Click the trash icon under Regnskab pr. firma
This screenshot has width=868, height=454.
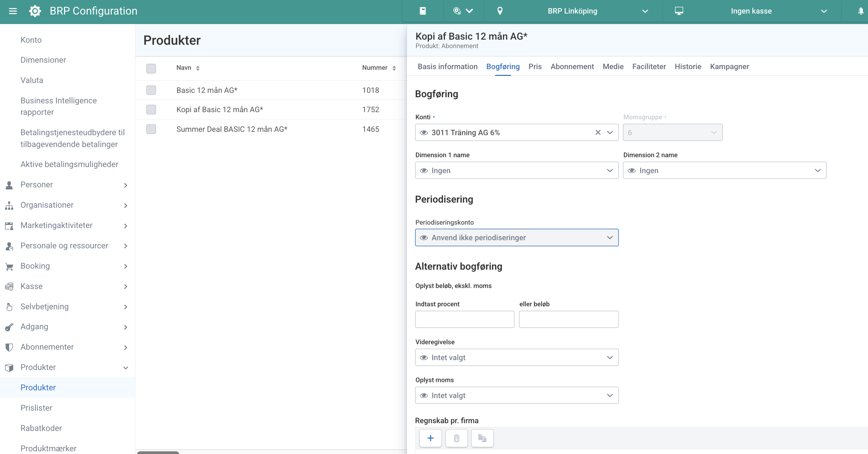click(456, 438)
